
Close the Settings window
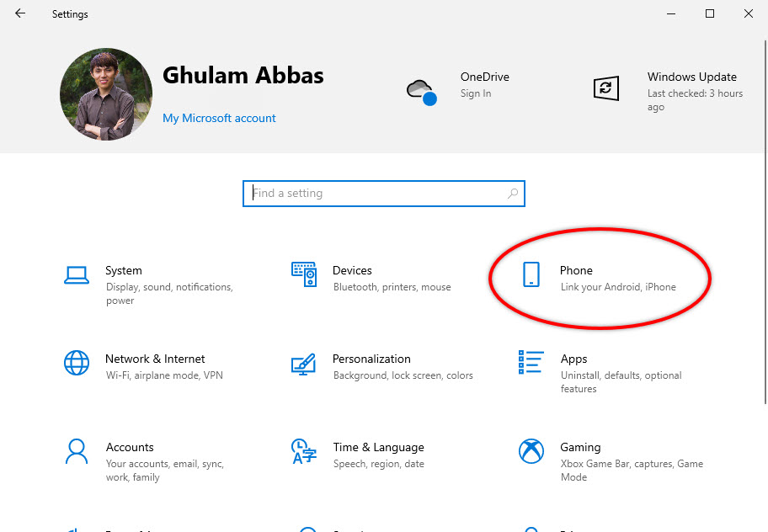749,13
